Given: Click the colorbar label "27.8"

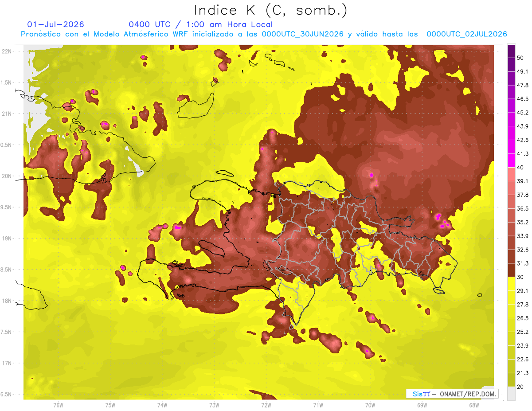Looking at the screenshot, I should pyautogui.click(x=523, y=305).
